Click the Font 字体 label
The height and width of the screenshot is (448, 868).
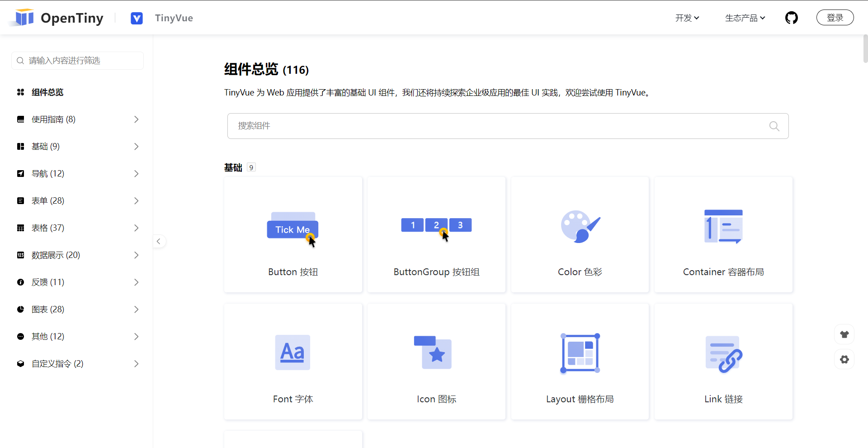click(293, 399)
